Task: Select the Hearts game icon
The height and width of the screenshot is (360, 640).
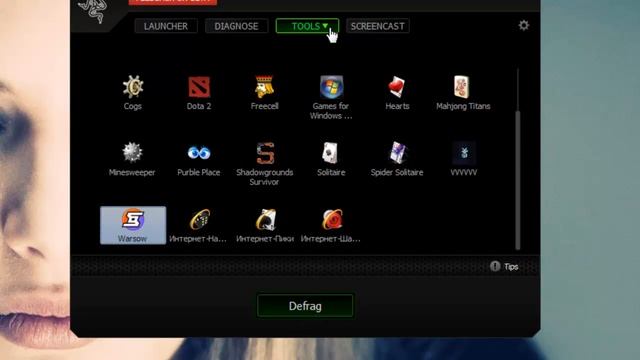Action: point(397,87)
